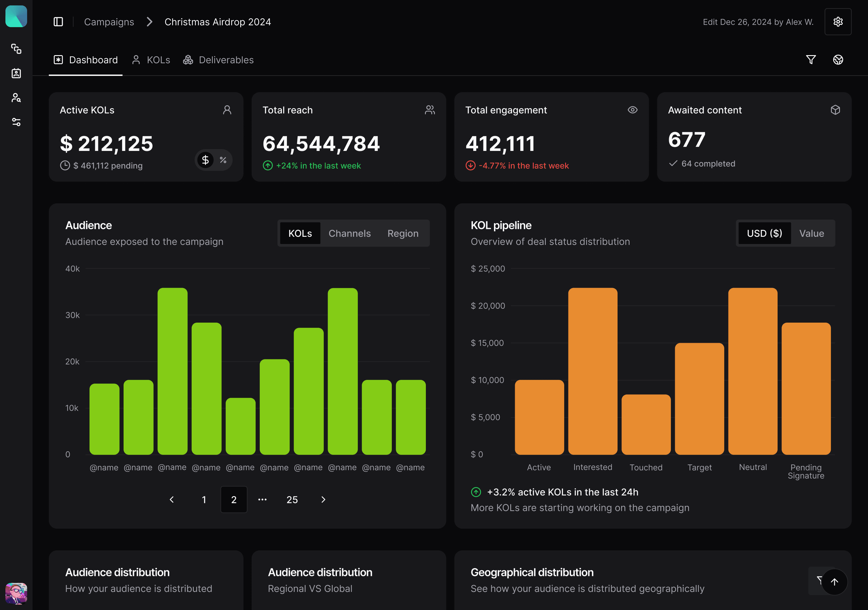Viewport: 868px width, 610px height.
Task: Click group icon on Total reach card
Action: pyautogui.click(x=430, y=110)
